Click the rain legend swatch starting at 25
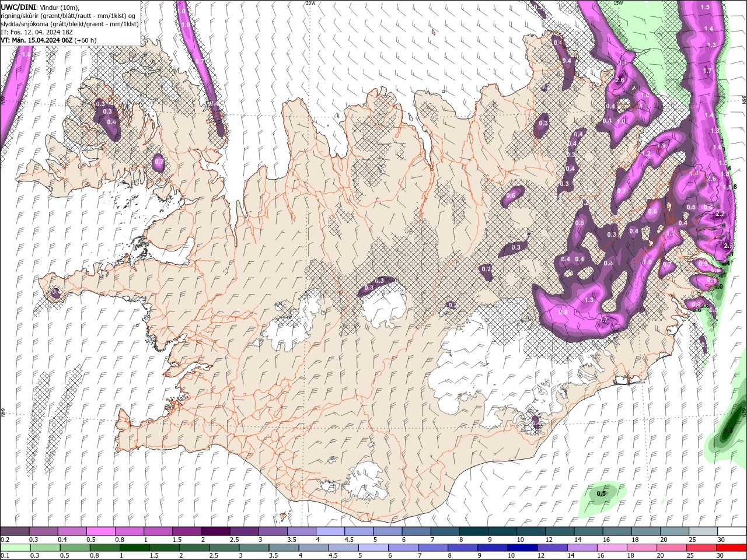Viewport: 747px width, 560px height. [x=700, y=548]
